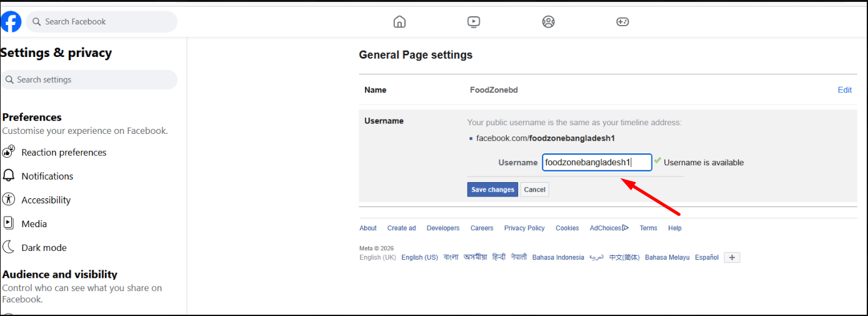Image resolution: width=868 pixels, height=316 pixels.
Task: Switch language to 中文(简体)
Action: 624,258
